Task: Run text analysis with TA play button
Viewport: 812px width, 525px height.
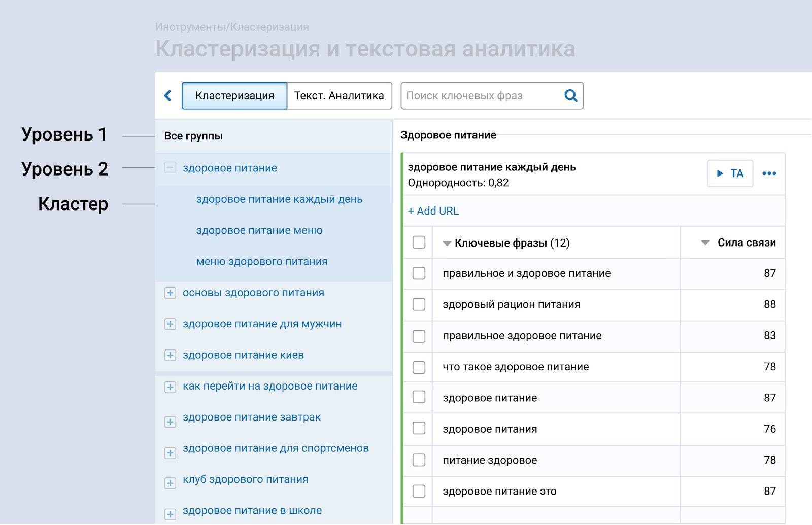Action: click(730, 173)
